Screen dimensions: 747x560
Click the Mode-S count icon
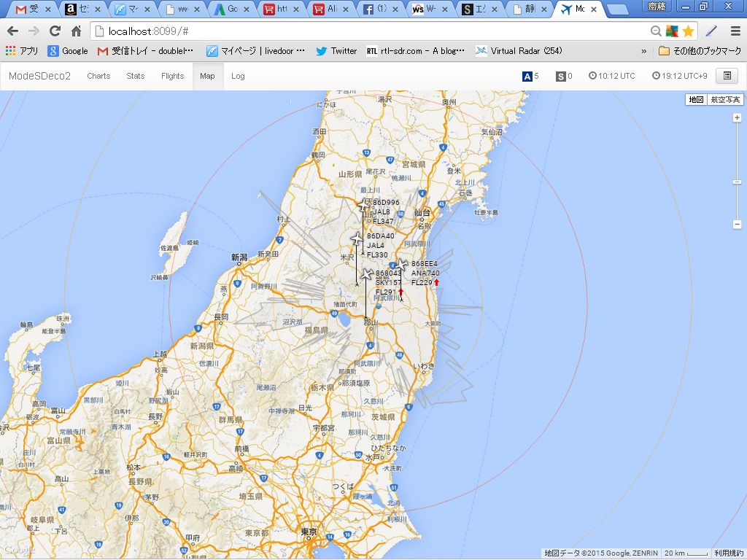561,76
